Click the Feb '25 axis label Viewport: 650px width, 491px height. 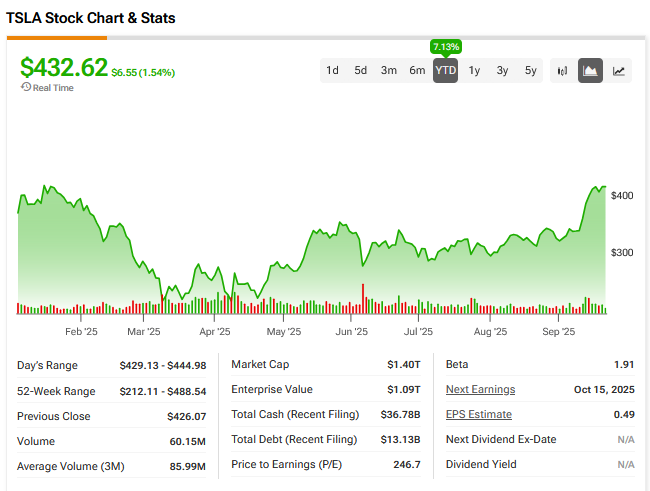(81, 331)
